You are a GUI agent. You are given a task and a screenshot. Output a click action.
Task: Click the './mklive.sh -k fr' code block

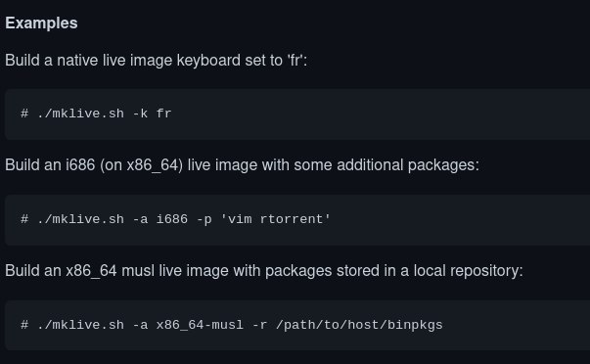coord(297,114)
